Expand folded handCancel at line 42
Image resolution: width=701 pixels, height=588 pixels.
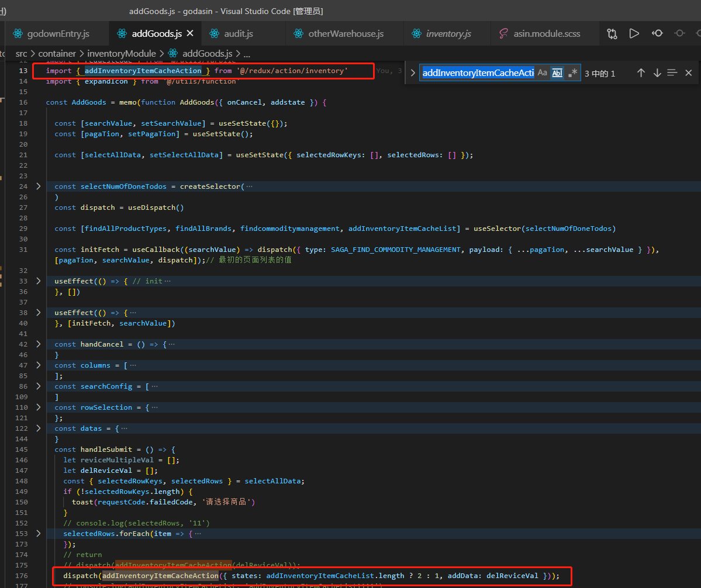tap(39, 344)
